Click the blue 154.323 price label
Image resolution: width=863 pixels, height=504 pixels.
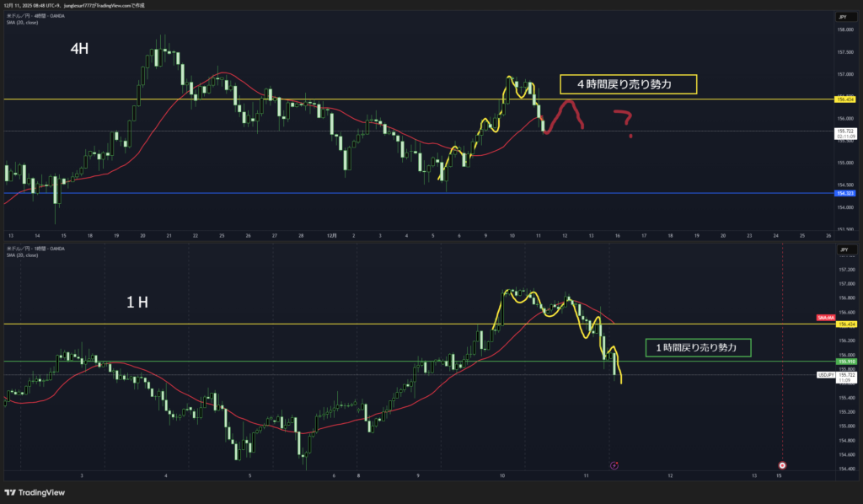(844, 194)
